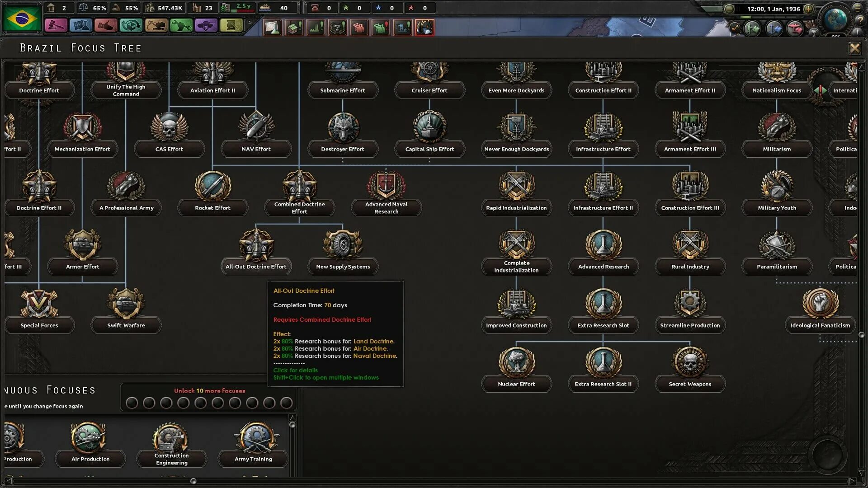Decrease game speed with minus button
Screen dimensions: 868x488
coord(729,9)
